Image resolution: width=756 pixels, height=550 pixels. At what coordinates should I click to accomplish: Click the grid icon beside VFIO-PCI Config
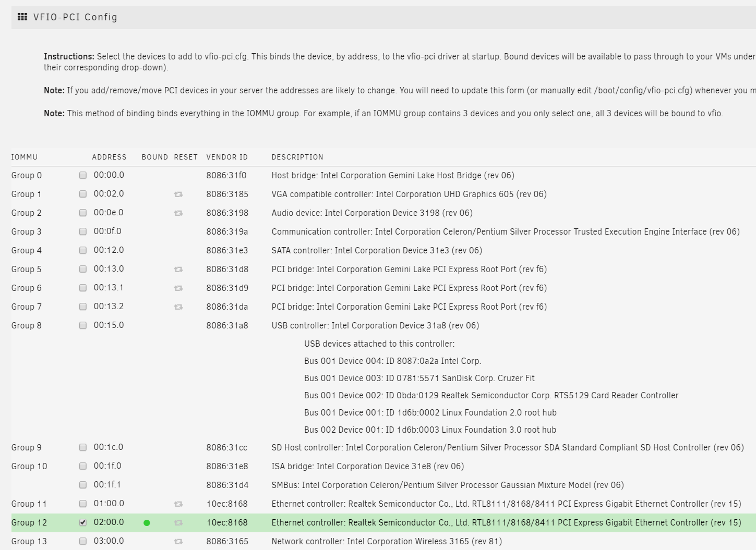coord(22,17)
